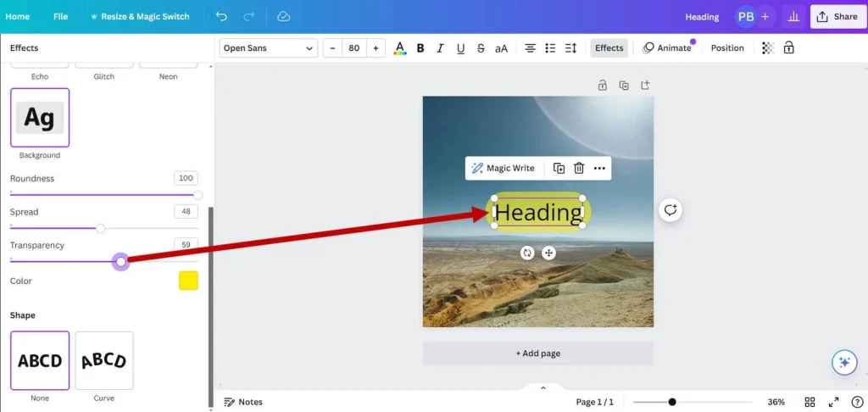
Task: Open text alignment icon
Action: (x=530, y=48)
